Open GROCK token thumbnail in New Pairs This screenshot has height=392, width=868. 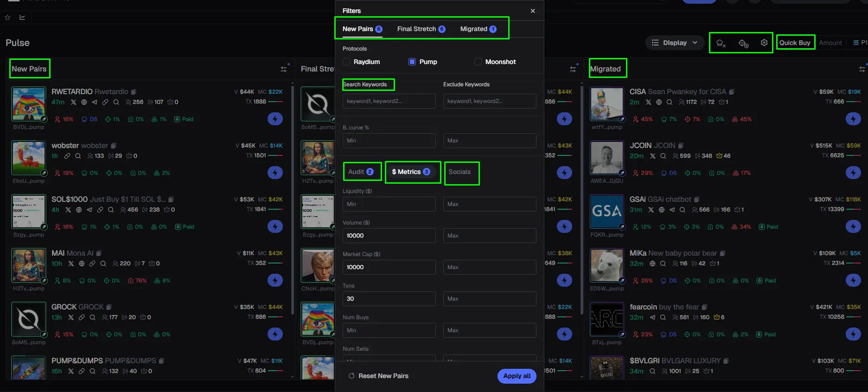pos(29,319)
